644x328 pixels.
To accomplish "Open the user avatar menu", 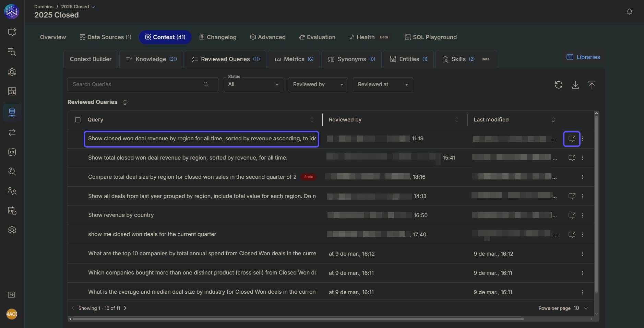I will [x=12, y=314].
